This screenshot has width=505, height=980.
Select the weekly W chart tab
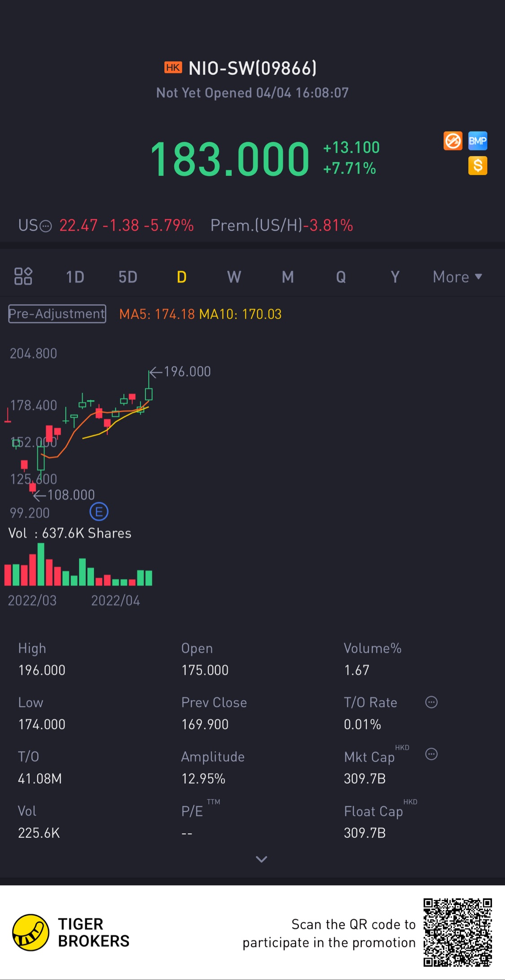[x=234, y=277]
